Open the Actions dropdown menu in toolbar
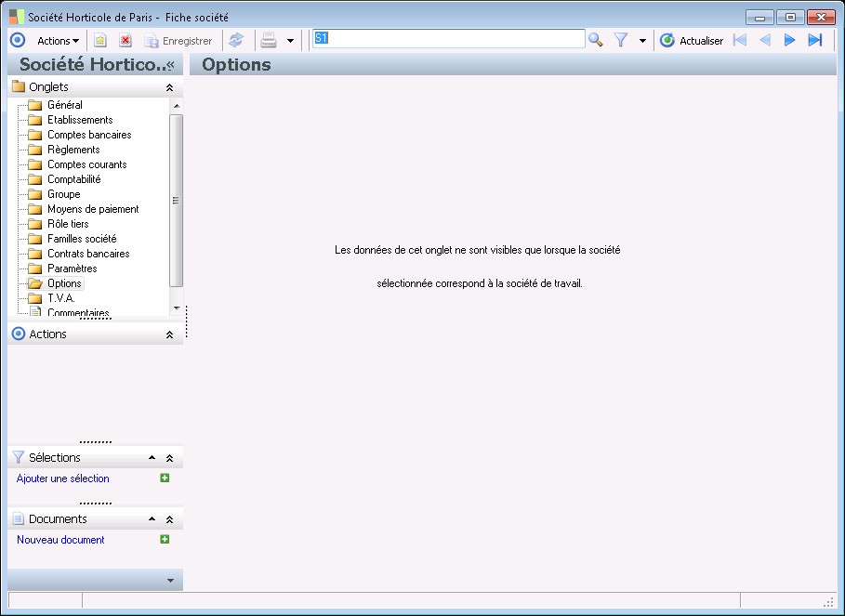 [58, 41]
